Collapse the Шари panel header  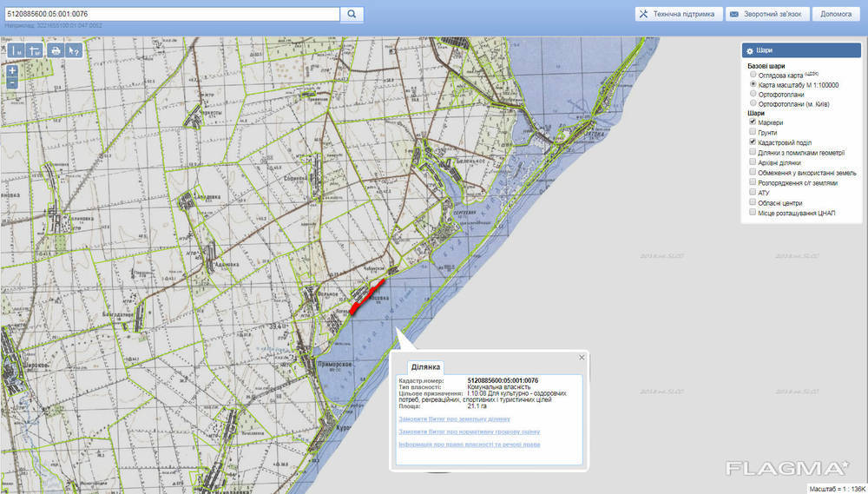pyautogui.click(x=800, y=51)
